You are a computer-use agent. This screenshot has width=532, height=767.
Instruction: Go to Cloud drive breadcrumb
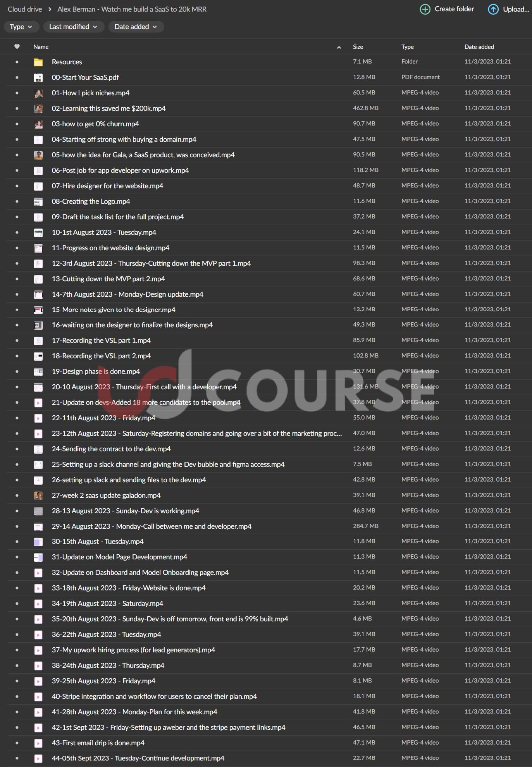tap(25, 9)
